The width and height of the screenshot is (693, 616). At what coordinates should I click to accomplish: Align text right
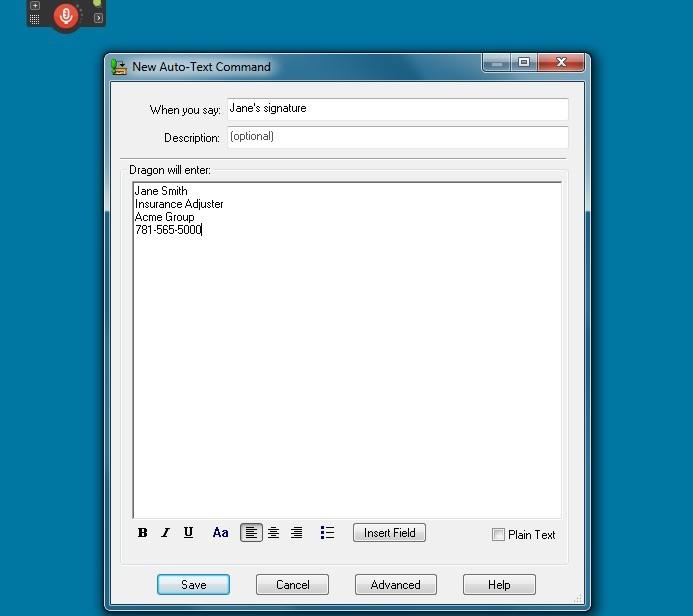[x=297, y=532]
